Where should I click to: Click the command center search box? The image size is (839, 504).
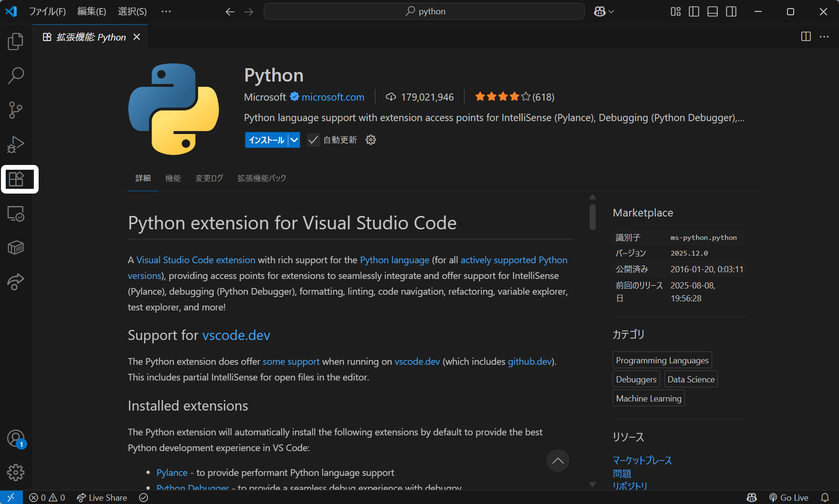coord(424,11)
